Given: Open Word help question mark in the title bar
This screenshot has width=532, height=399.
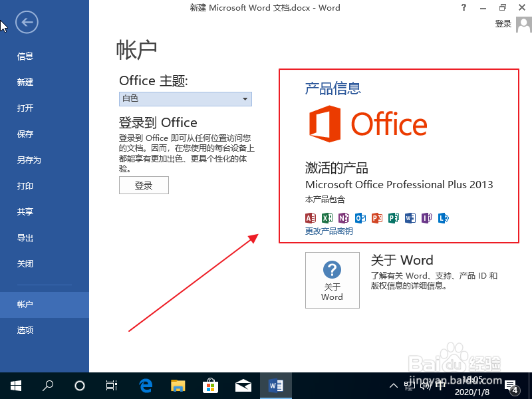Looking at the screenshot, I should click(x=464, y=7).
